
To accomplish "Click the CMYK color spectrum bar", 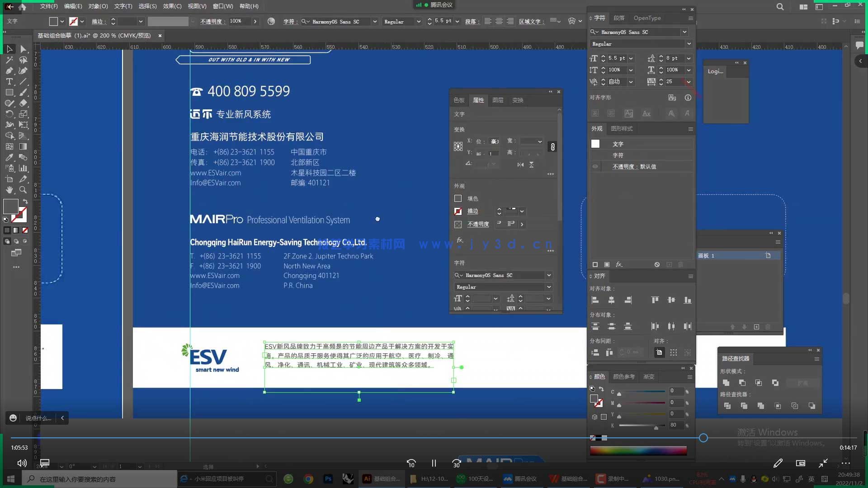I will tap(638, 450).
